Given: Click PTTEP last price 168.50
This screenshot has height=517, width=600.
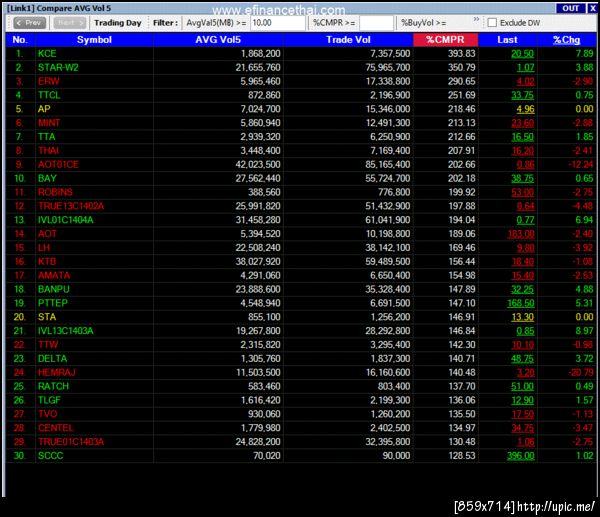Looking at the screenshot, I should tap(520, 303).
